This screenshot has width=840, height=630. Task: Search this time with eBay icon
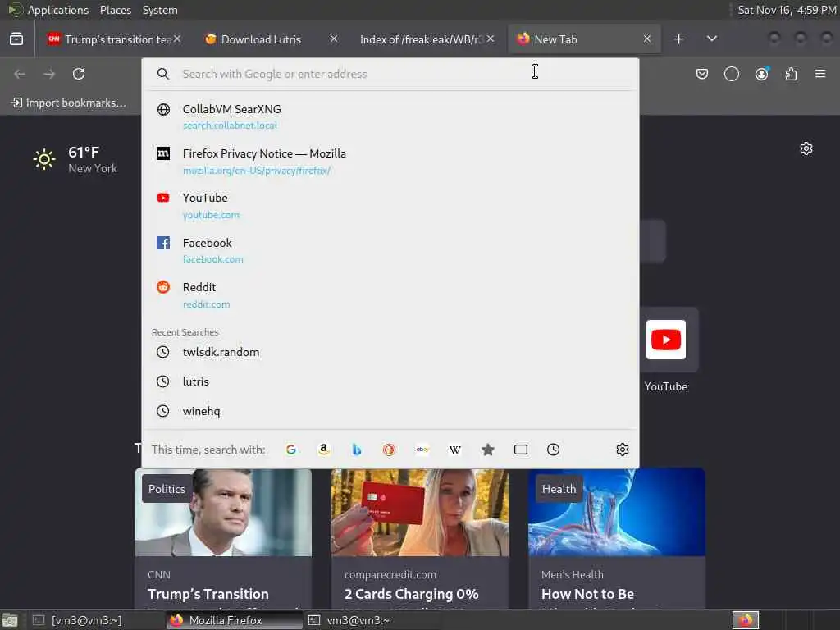point(422,450)
